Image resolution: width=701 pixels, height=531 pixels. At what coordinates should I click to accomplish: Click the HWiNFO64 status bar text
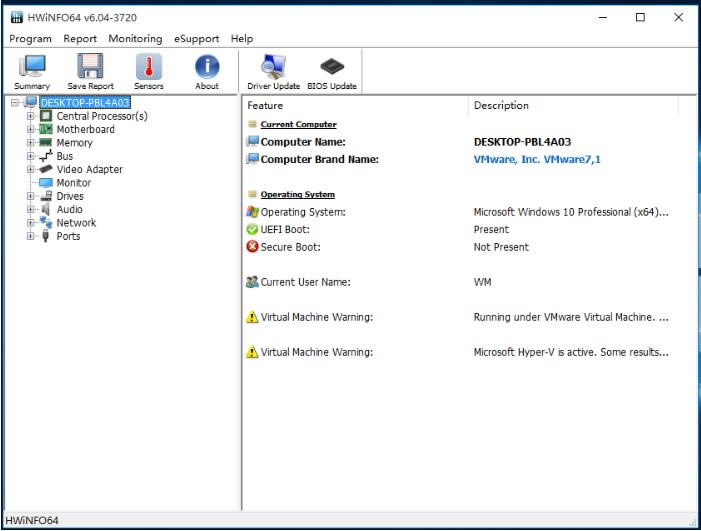point(32,520)
